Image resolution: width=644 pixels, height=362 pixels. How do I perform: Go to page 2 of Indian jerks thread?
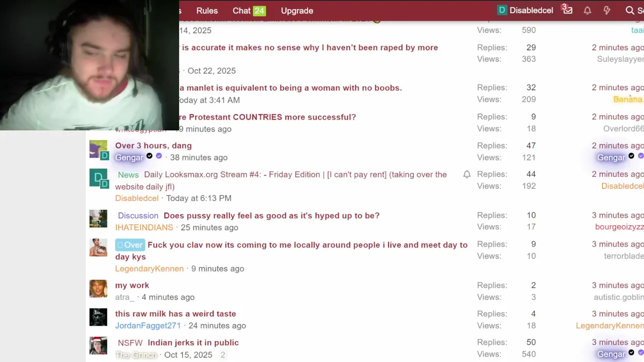pos(222,354)
